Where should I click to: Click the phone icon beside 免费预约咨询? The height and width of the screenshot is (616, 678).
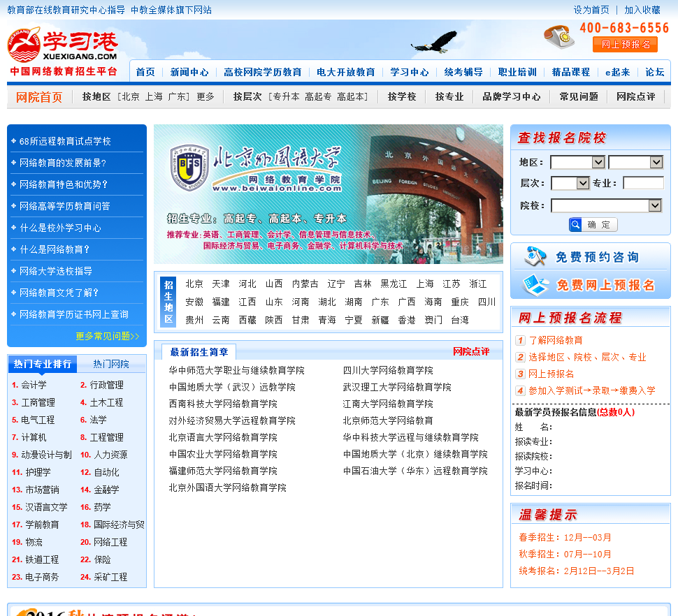tap(535, 256)
